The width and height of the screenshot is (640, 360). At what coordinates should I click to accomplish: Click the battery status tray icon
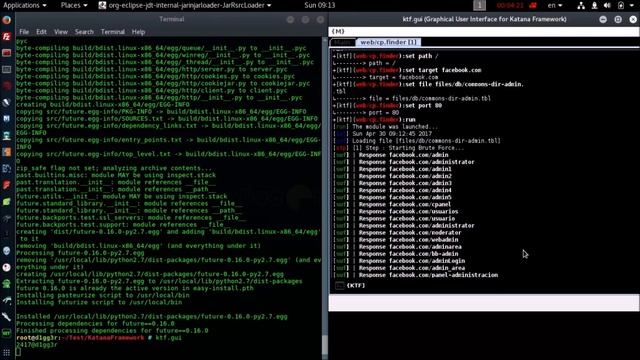(621, 5)
